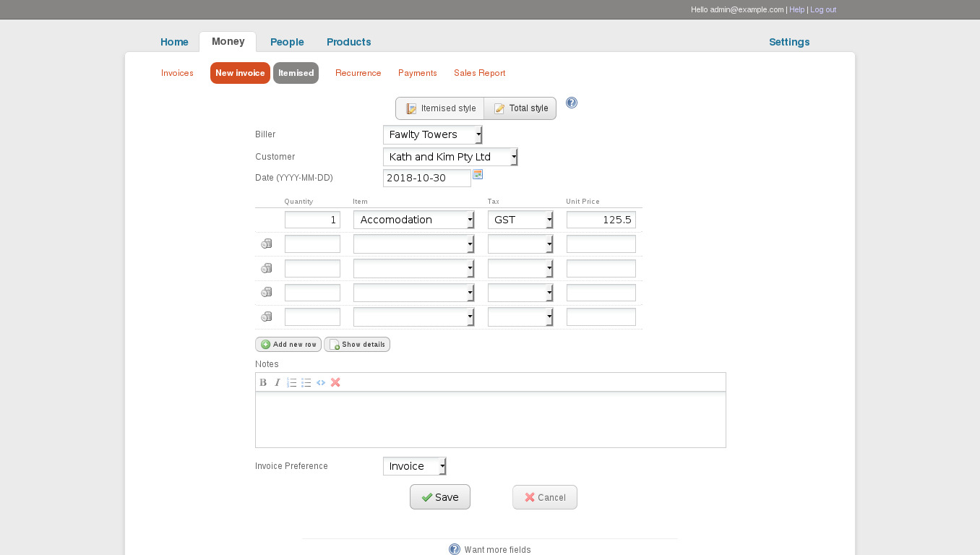Click Add new row button
The width and height of the screenshot is (980, 555).
pyautogui.click(x=288, y=345)
